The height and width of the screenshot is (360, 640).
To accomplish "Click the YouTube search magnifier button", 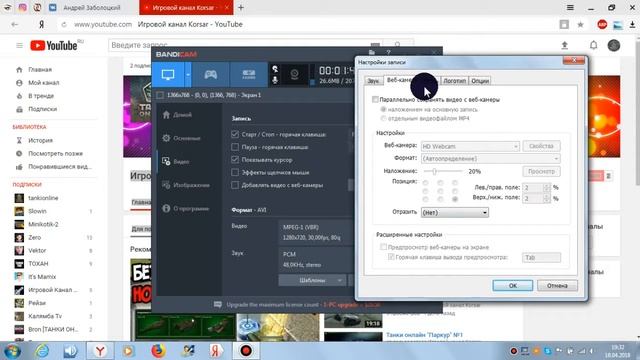I will tap(398, 43).
